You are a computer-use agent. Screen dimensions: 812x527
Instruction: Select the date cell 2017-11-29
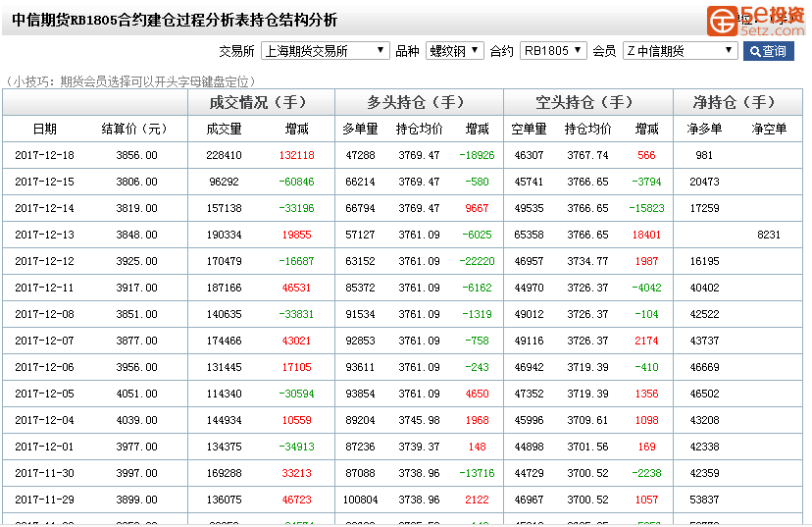click(44, 500)
